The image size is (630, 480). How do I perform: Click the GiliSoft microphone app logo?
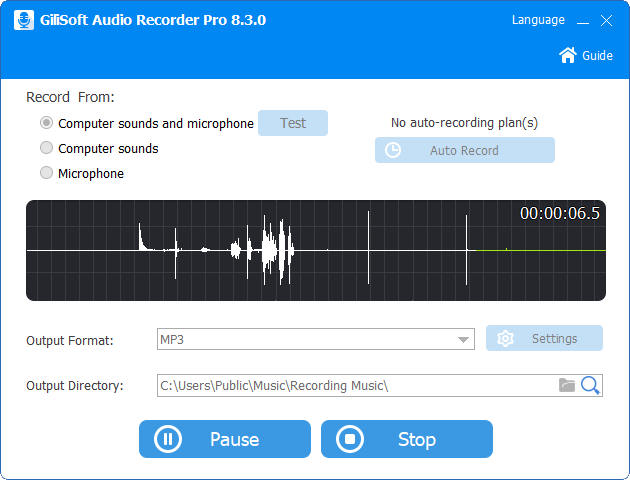pos(24,20)
